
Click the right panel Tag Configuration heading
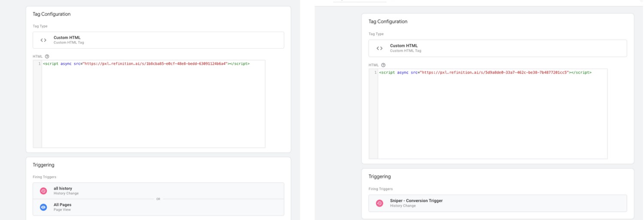[388, 21]
